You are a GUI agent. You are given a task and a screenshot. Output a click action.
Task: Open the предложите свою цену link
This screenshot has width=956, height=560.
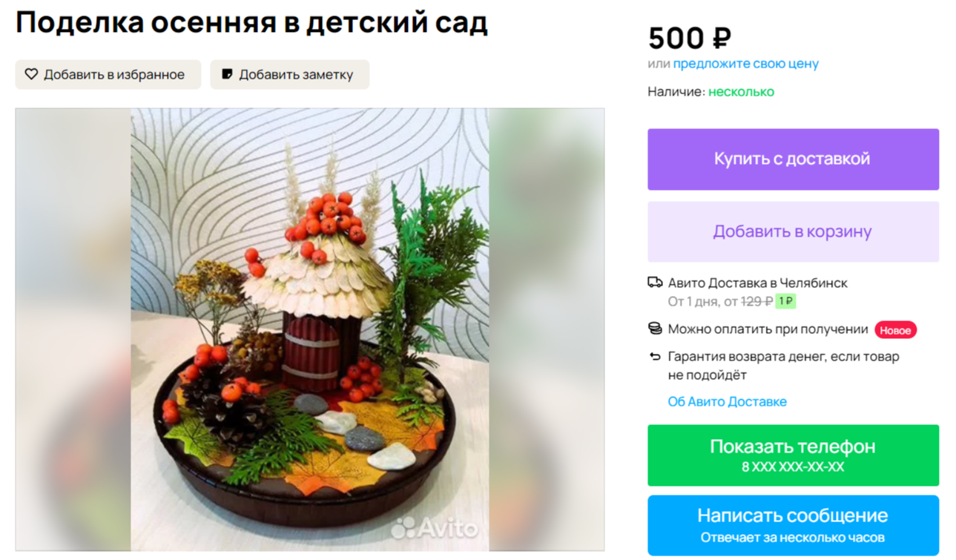(745, 64)
